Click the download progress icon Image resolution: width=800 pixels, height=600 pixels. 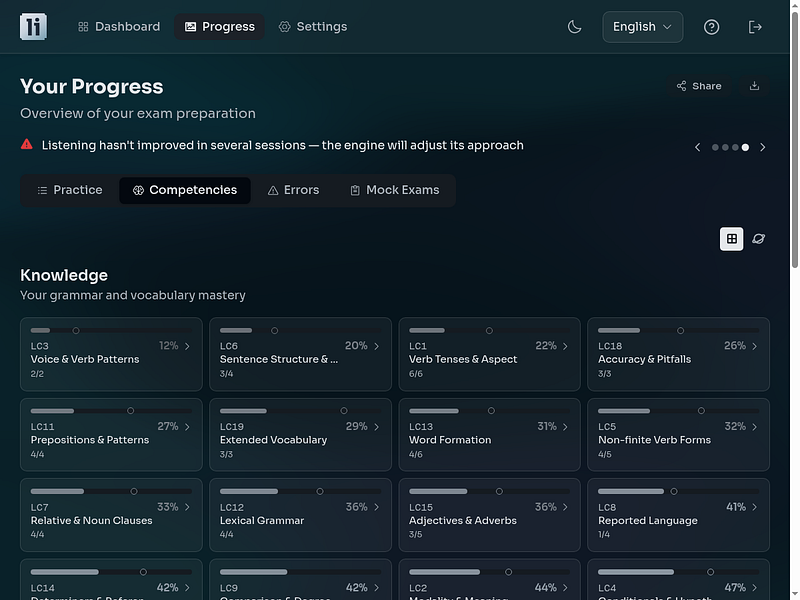[754, 86]
